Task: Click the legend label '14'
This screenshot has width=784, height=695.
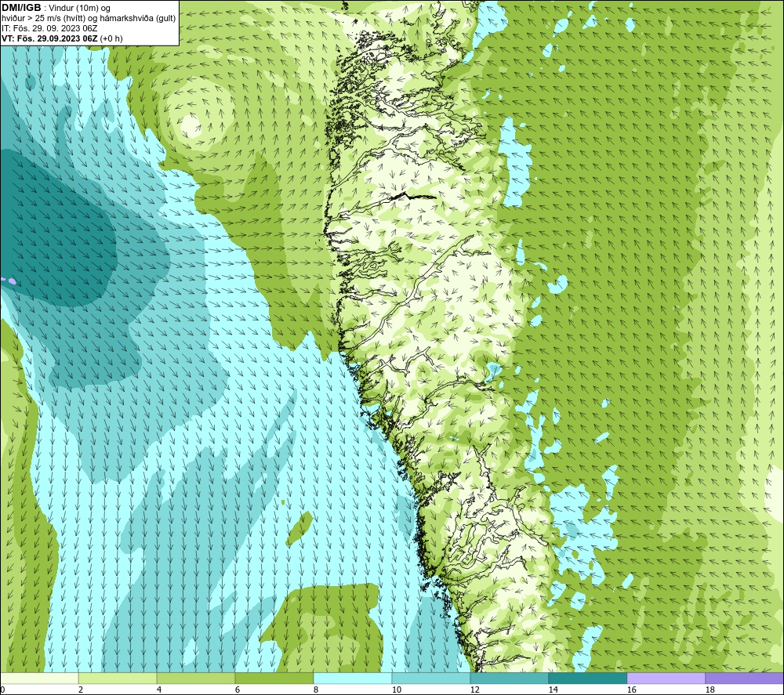Action: tap(553, 690)
